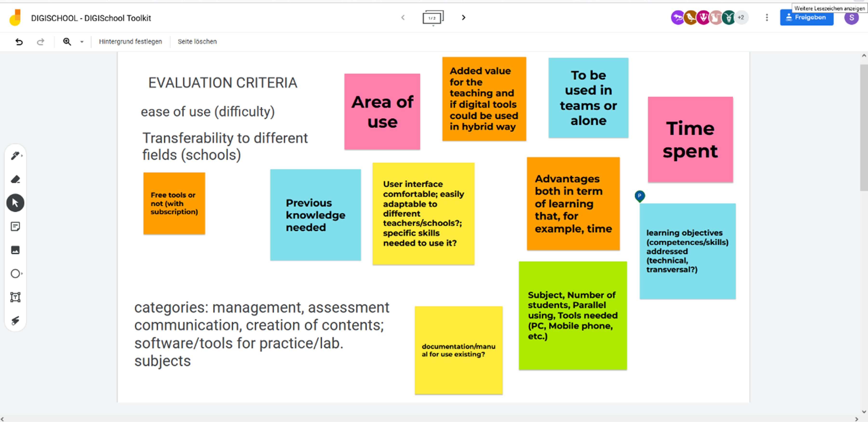Add a sticky note from sidebar
Image resolution: width=868 pixels, height=422 pixels.
[x=15, y=226]
